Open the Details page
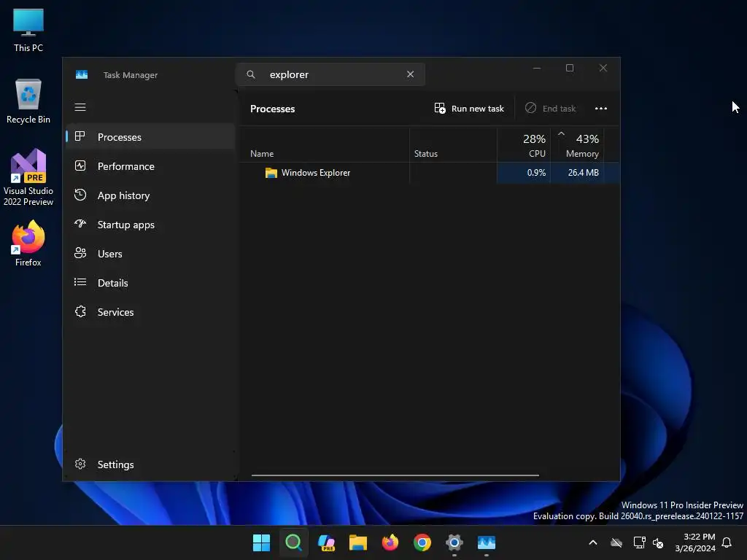 [x=150, y=283]
